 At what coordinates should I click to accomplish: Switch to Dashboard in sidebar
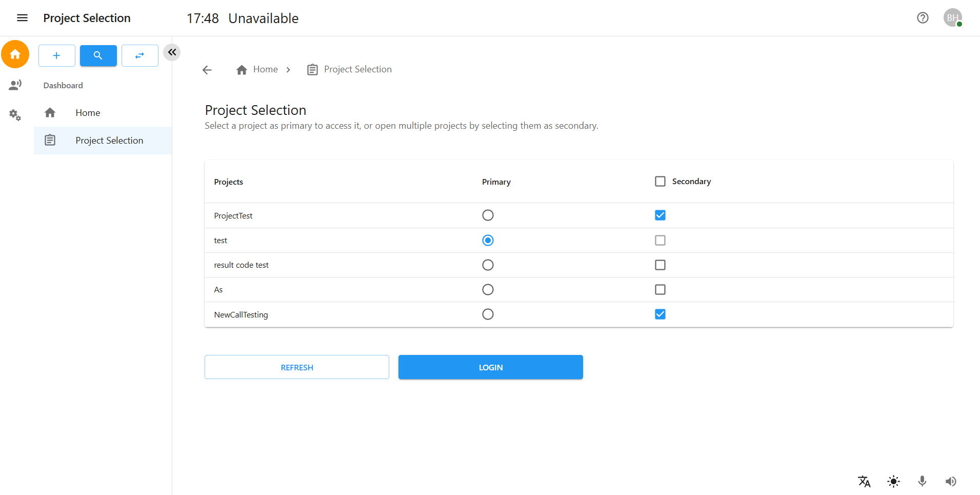tap(63, 85)
